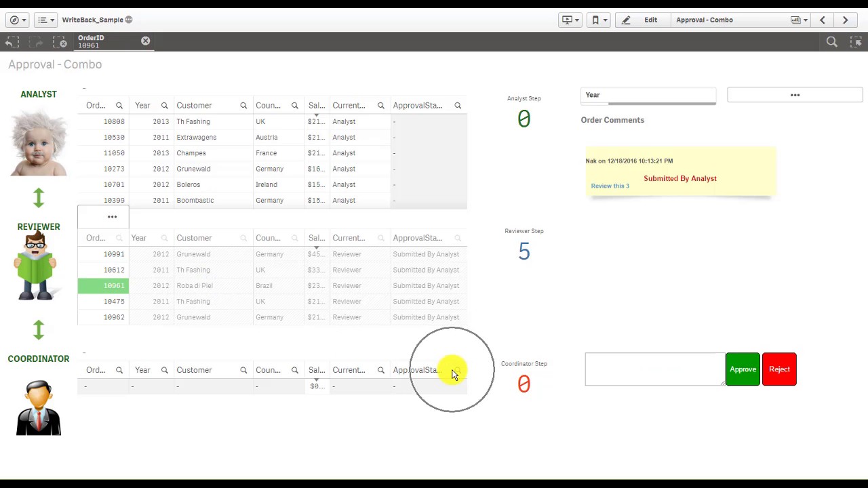
Task: Click the Approval - Combo sheet name in toolbar
Action: (705, 20)
